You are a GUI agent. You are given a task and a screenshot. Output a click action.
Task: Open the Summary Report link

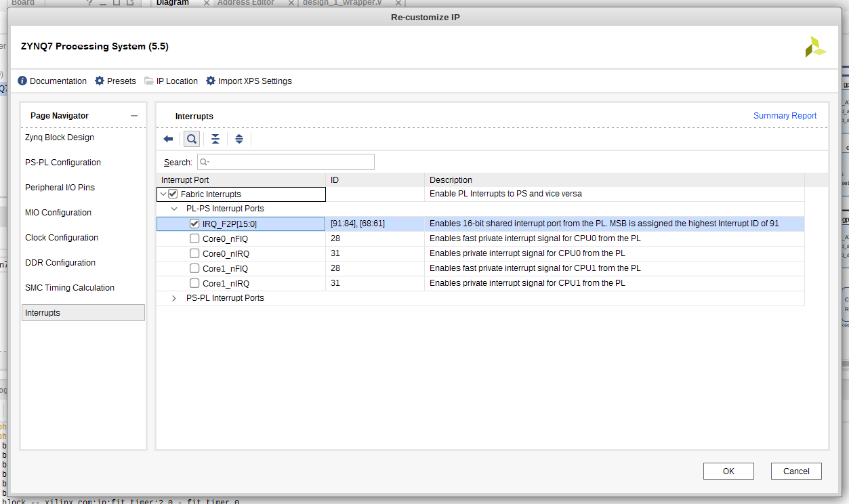(785, 116)
